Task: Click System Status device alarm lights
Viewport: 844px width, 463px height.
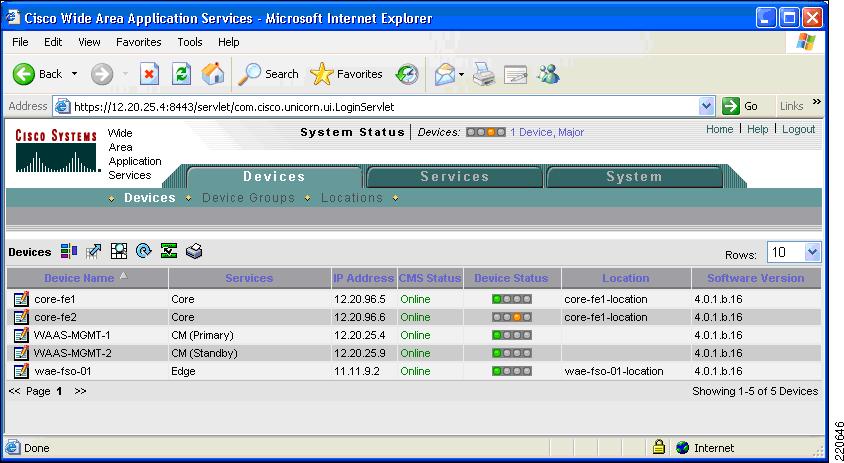Action: (486, 132)
